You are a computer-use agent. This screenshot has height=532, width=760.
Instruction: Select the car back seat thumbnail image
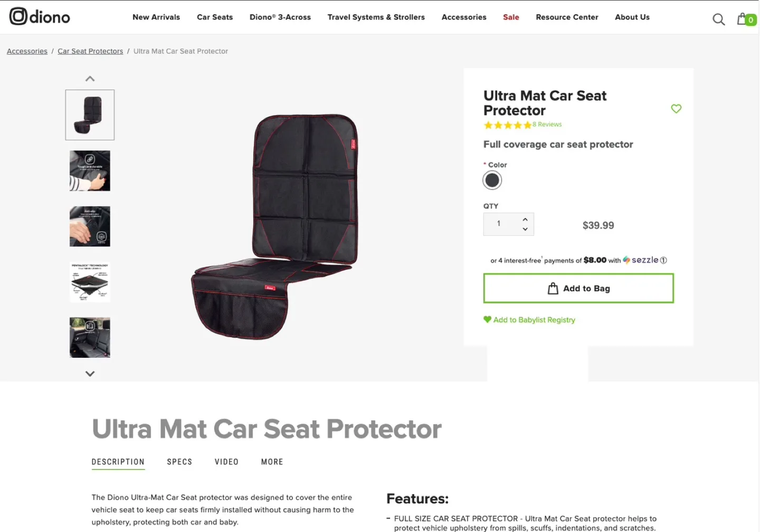[x=89, y=337]
